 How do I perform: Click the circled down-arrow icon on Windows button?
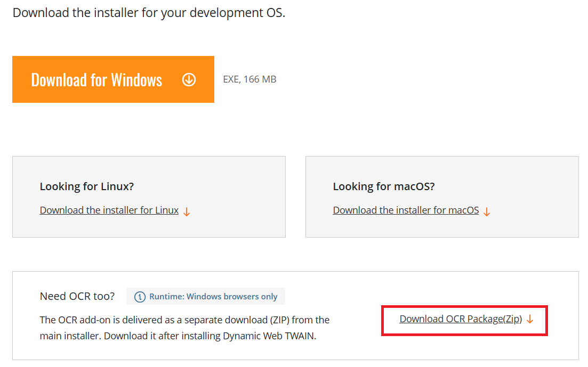coord(189,80)
